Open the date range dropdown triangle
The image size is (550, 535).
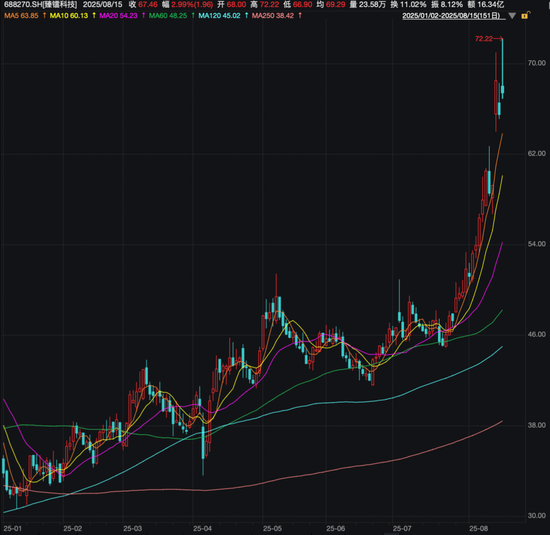(512, 16)
